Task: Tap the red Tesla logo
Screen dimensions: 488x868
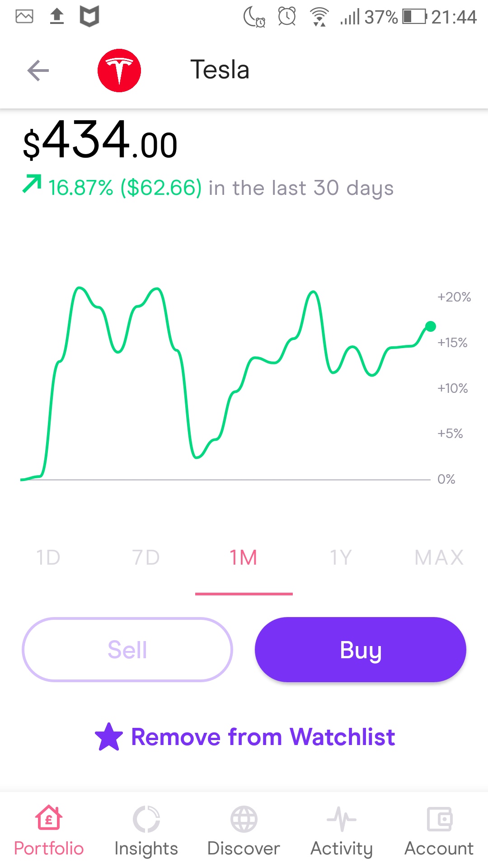Action: [119, 71]
